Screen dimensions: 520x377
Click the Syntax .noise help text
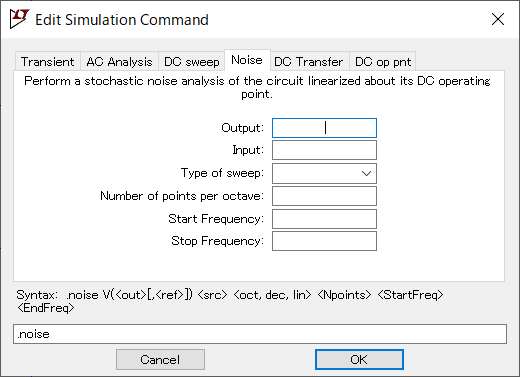pos(230,301)
